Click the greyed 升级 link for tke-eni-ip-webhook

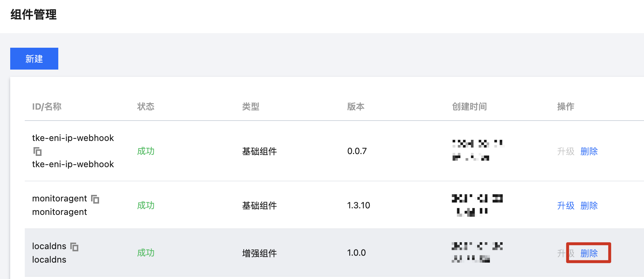coord(565,151)
